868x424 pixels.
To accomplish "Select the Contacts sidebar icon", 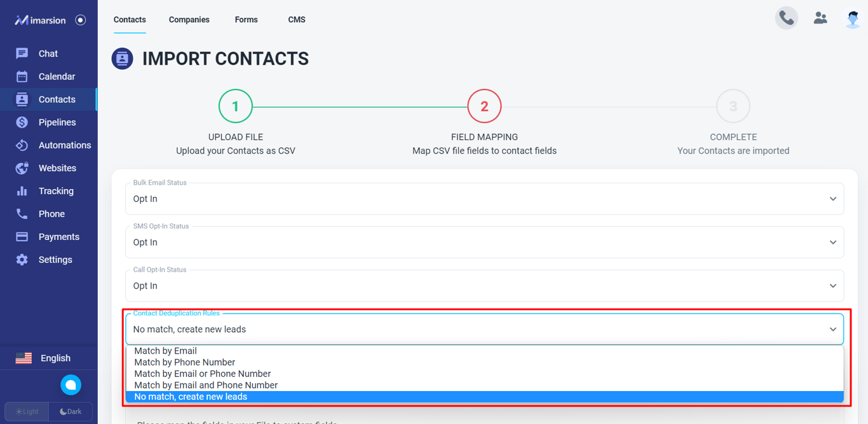I will pos(22,99).
